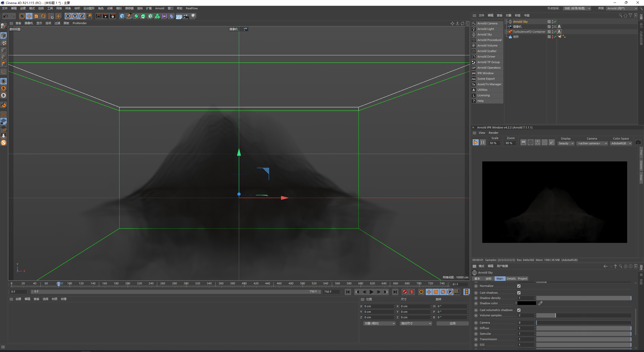Open the active camera selector dropdown
The height and width of the screenshot is (352, 644).
pos(592,143)
